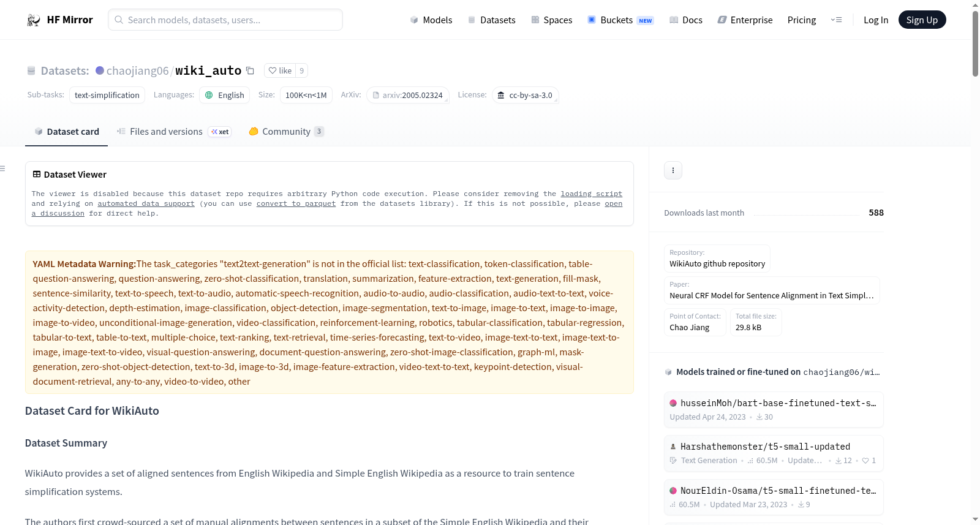Click the chaojiang06 avatar icon
This screenshot has height=525, width=980.
click(x=100, y=70)
